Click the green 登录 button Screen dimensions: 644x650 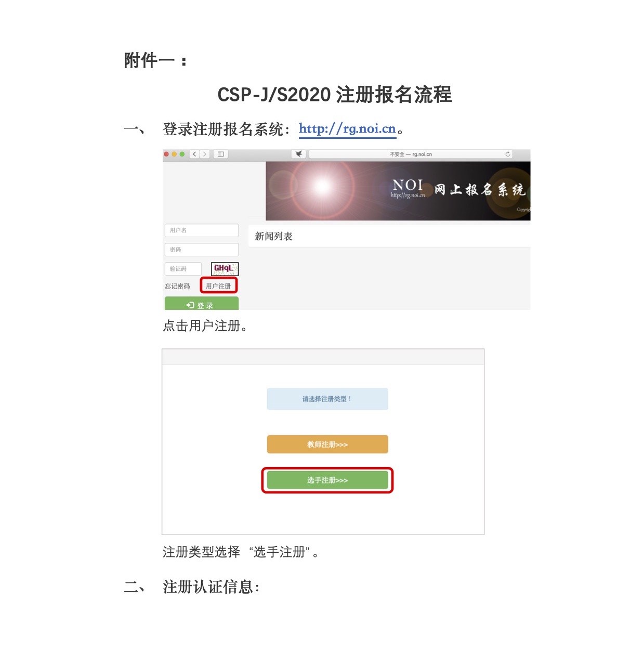[x=202, y=304]
